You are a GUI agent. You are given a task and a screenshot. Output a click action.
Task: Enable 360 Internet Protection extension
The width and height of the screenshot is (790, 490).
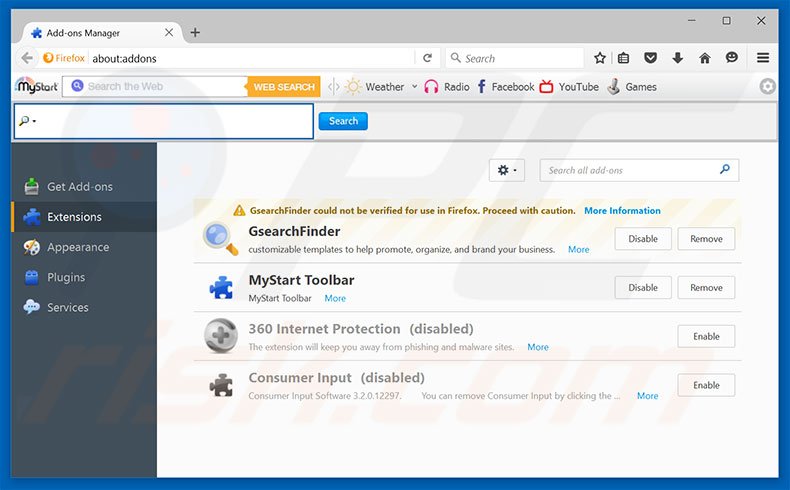[x=706, y=336]
